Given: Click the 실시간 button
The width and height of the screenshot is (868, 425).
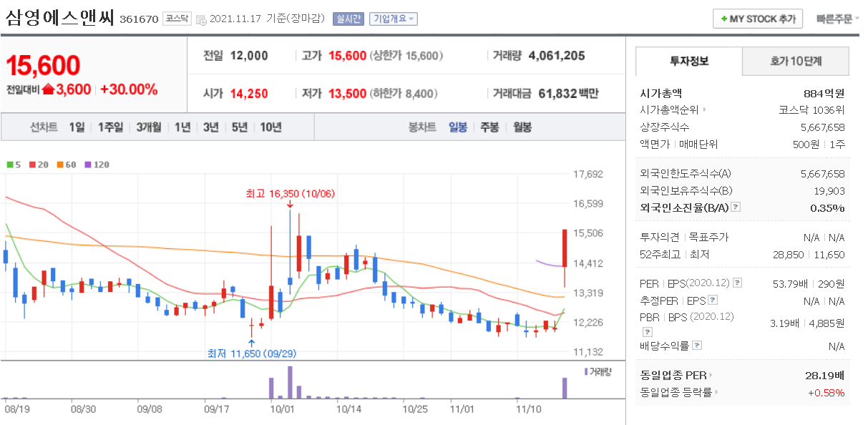Looking at the screenshot, I should [x=348, y=19].
